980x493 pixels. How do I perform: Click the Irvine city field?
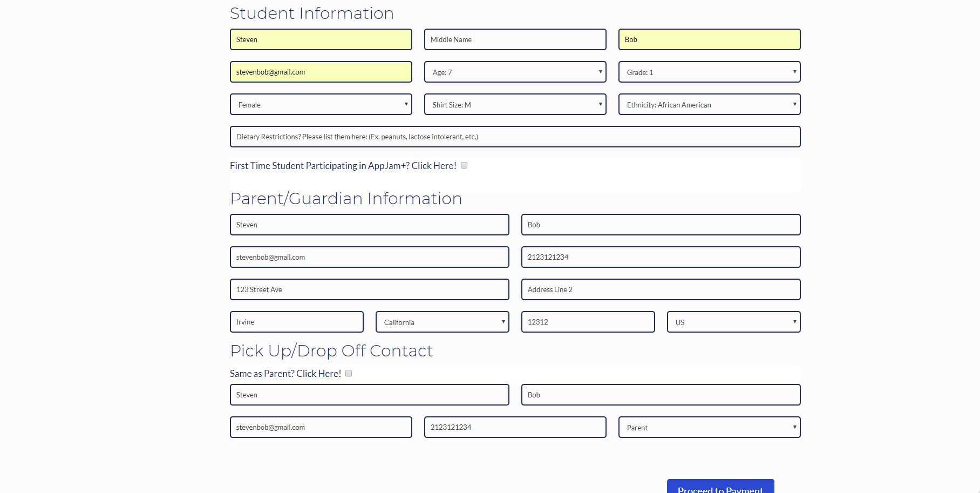tap(296, 322)
